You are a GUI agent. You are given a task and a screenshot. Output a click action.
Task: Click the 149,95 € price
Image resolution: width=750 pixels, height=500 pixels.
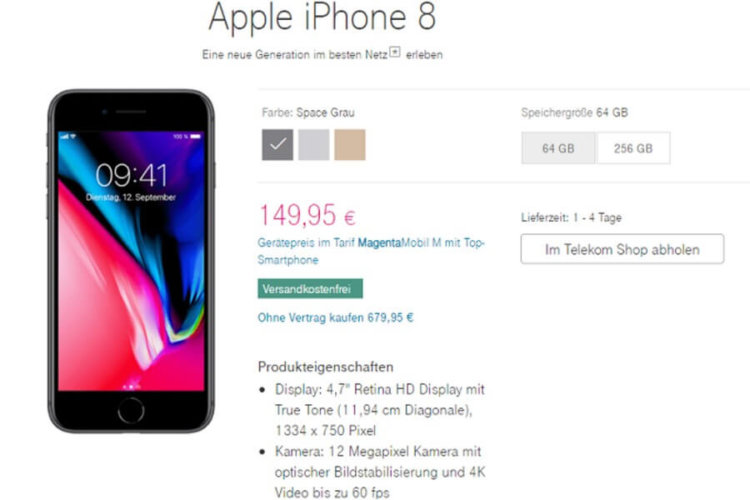pos(307,215)
